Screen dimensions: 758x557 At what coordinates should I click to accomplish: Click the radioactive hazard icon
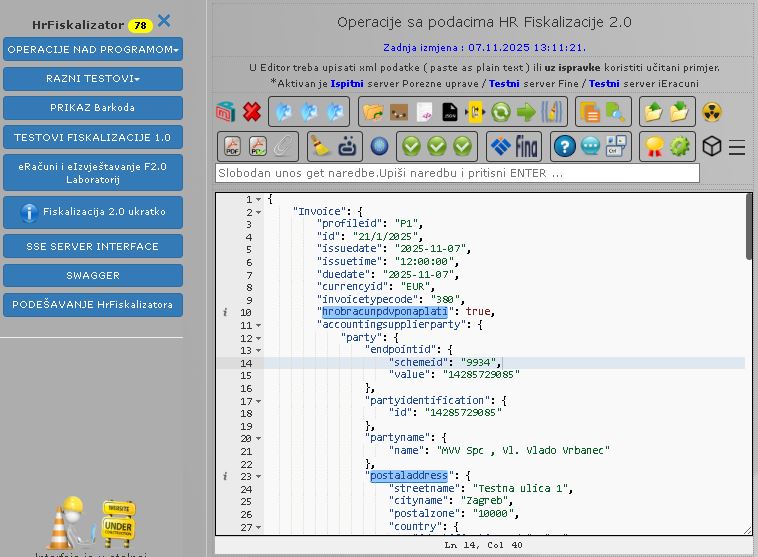[x=711, y=112]
